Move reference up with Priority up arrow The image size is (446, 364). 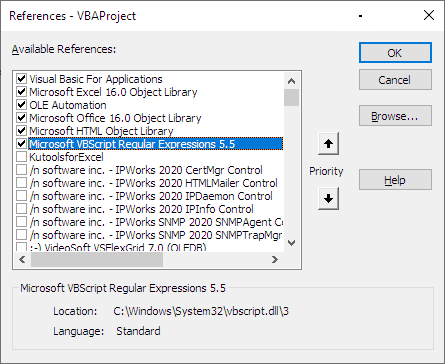[x=328, y=144]
